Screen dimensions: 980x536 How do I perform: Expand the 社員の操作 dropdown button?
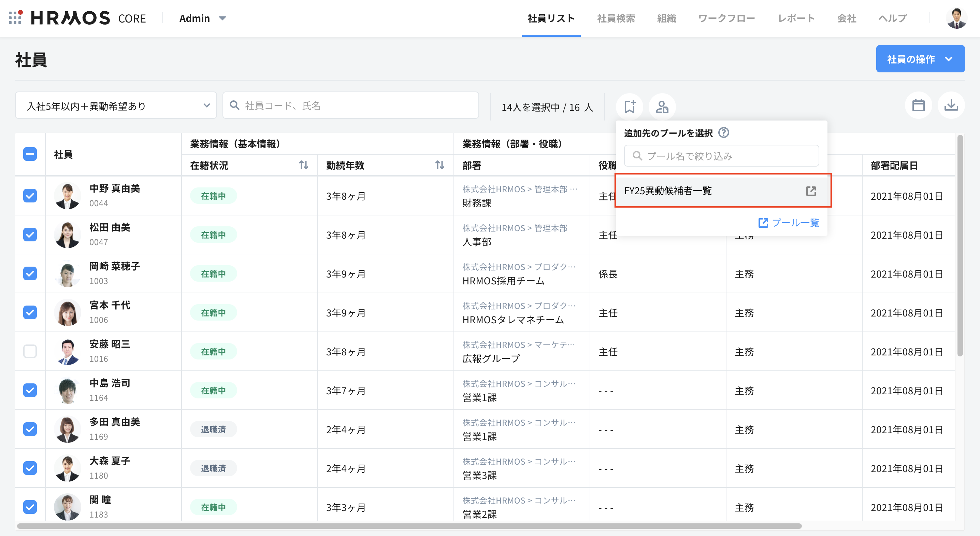920,59
